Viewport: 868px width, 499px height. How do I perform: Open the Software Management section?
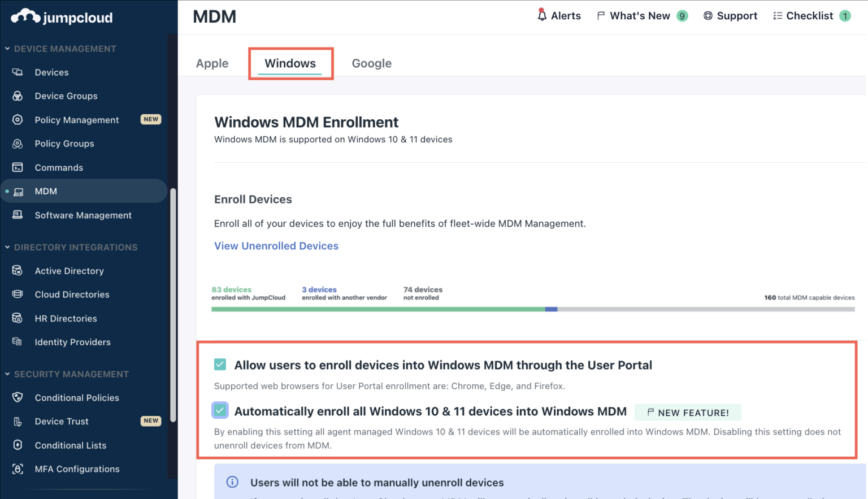click(x=83, y=215)
